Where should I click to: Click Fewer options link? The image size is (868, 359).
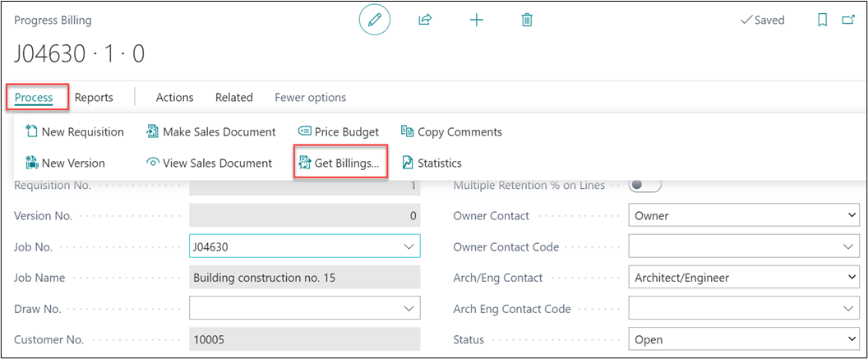click(310, 97)
